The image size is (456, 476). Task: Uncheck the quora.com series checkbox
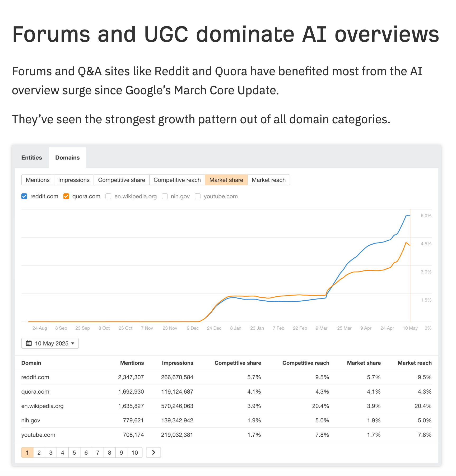pyautogui.click(x=66, y=196)
